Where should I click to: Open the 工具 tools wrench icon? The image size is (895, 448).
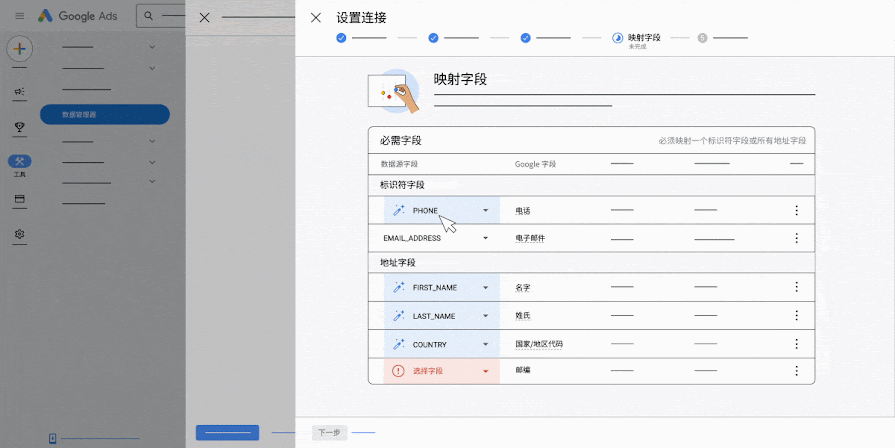point(19,162)
